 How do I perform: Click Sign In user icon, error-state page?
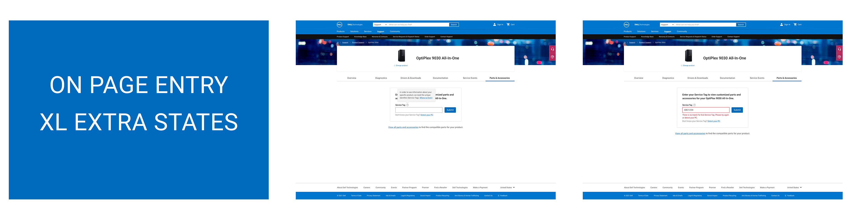pos(781,25)
